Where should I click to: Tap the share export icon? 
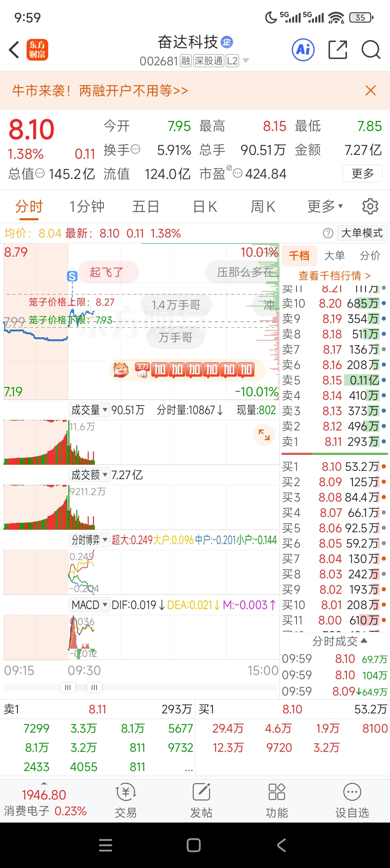point(338,50)
